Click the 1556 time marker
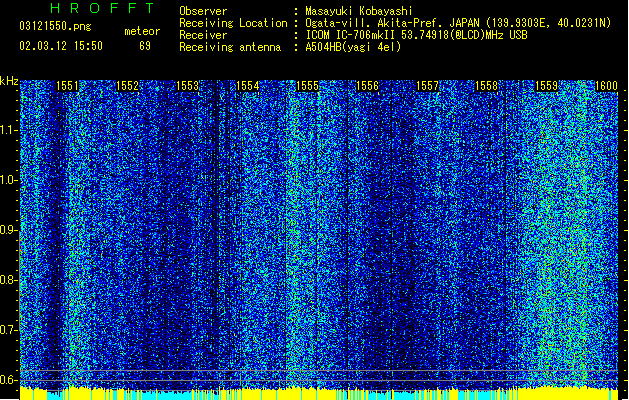The height and width of the screenshot is (400, 629). [x=367, y=86]
